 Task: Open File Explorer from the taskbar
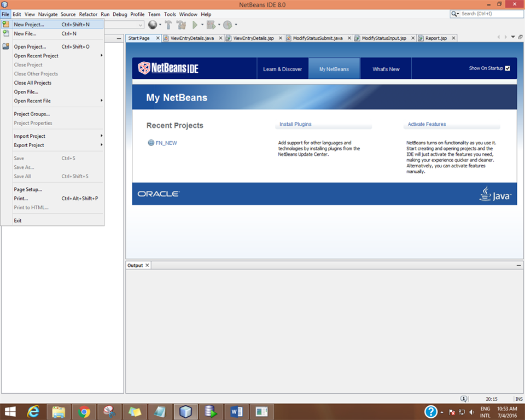tap(59, 412)
